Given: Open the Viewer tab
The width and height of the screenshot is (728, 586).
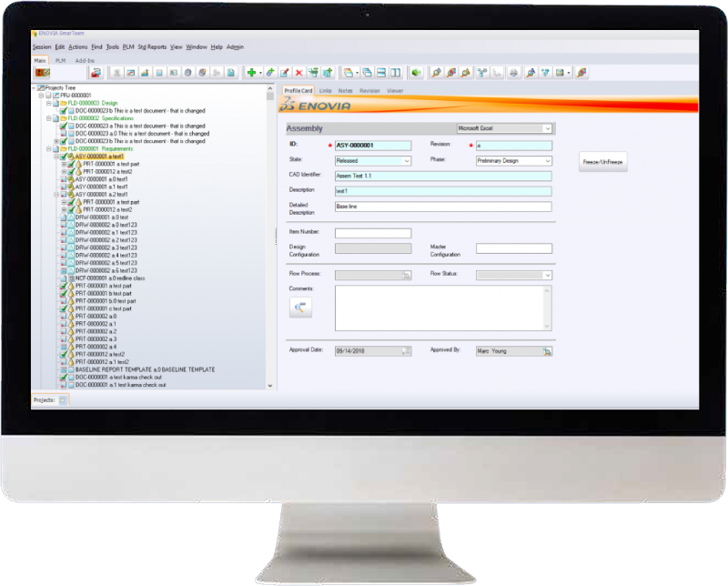Looking at the screenshot, I should (395, 91).
